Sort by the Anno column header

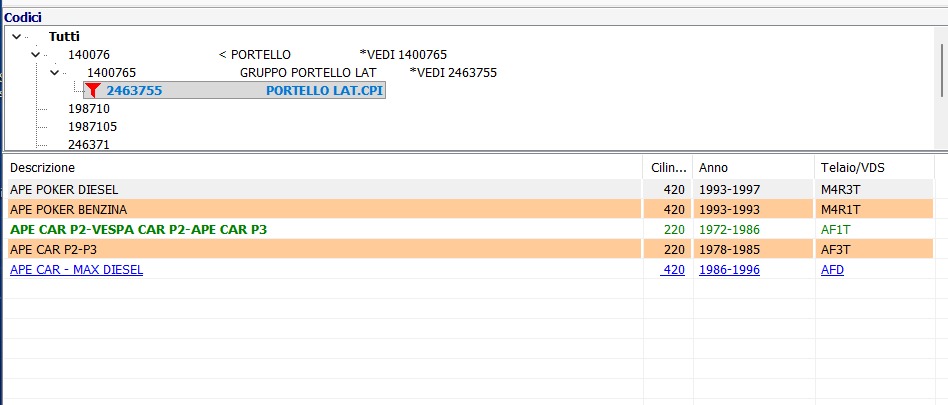coord(754,167)
